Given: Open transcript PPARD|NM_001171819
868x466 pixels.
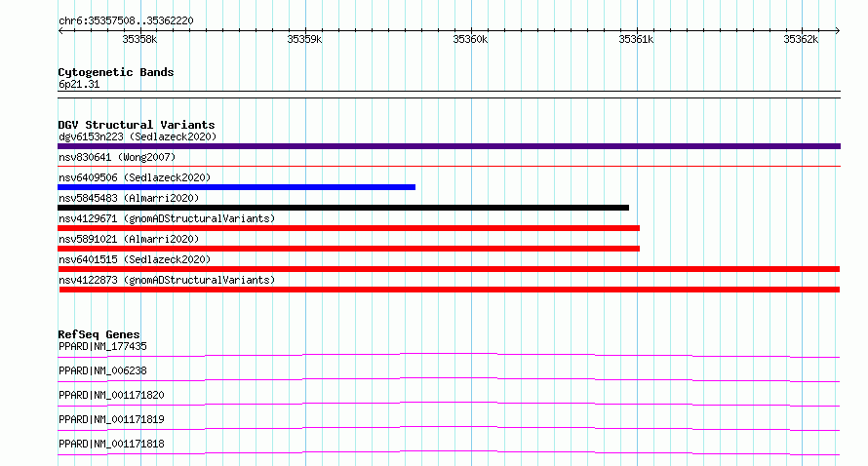Looking at the screenshot, I should pos(111,419).
